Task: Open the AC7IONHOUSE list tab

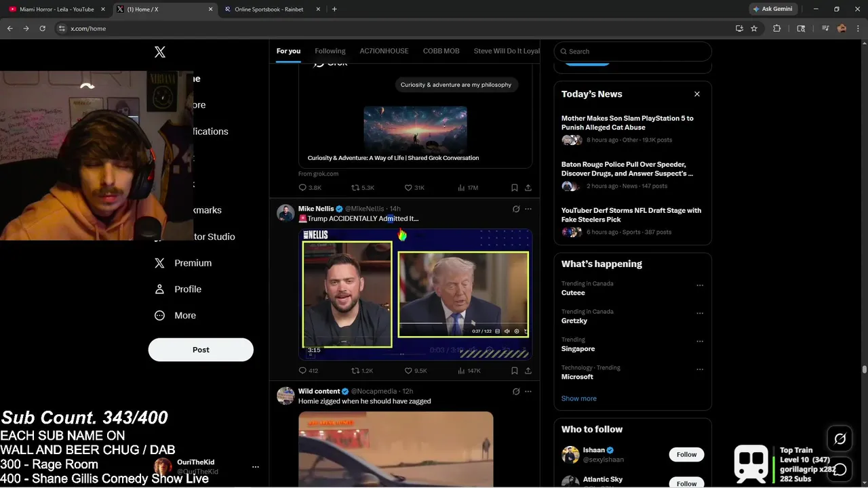Action: (384, 51)
